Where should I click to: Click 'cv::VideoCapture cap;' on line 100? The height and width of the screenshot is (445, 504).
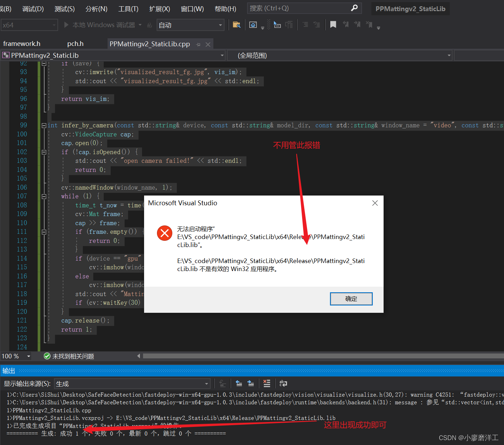tap(97, 134)
